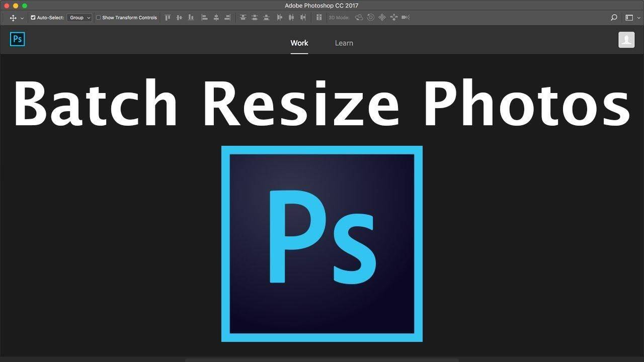This screenshot has width=644, height=362.
Task: Select the Move tool icon
Action: (13, 17)
